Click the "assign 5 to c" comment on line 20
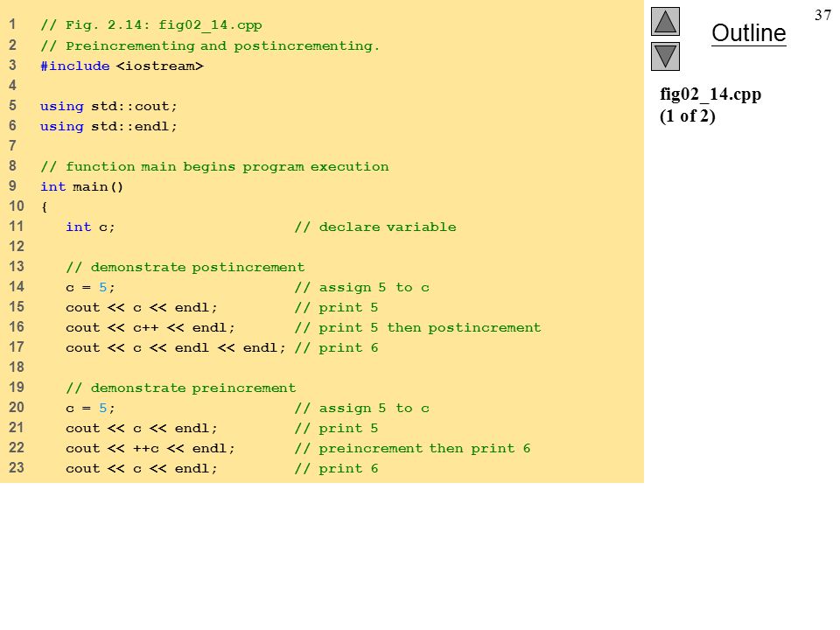Screen dimensions: 840x630 pyautogui.click(x=361, y=409)
